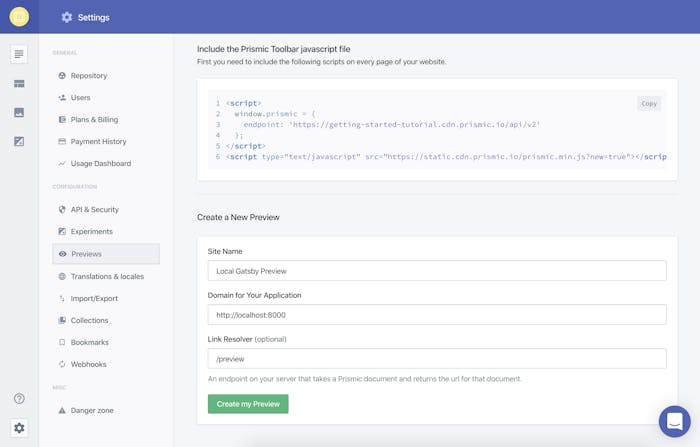Open the Media Library image icon

coord(19,113)
